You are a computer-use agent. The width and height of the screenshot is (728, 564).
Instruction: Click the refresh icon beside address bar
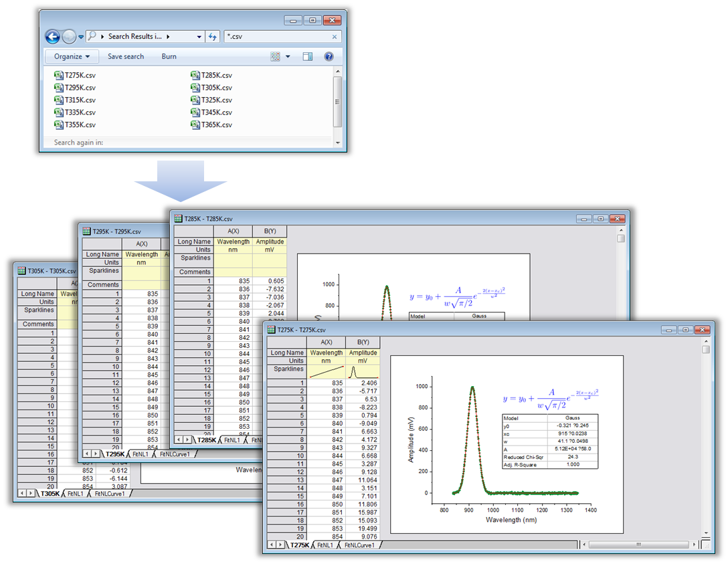[213, 37]
